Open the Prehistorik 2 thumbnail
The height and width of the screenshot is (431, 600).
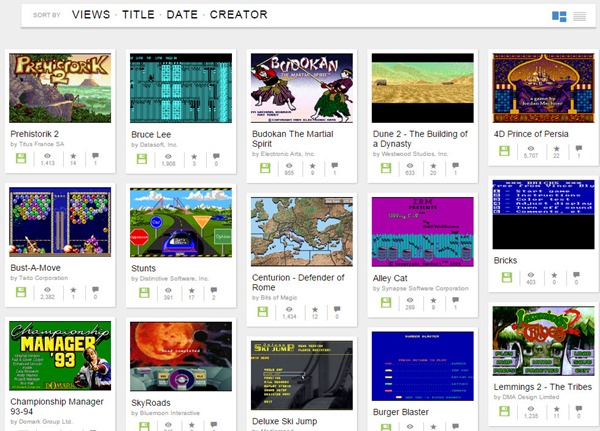click(x=60, y=88)
